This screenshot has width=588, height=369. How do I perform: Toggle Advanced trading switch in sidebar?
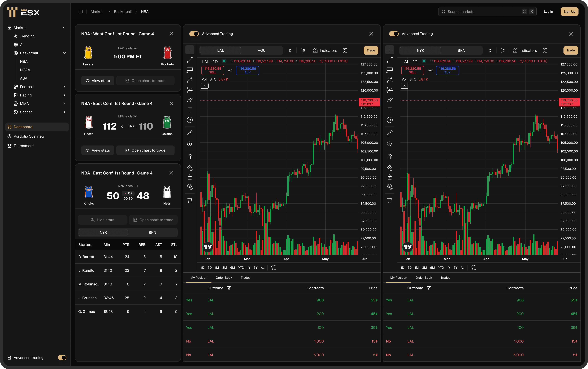[62, 358]
